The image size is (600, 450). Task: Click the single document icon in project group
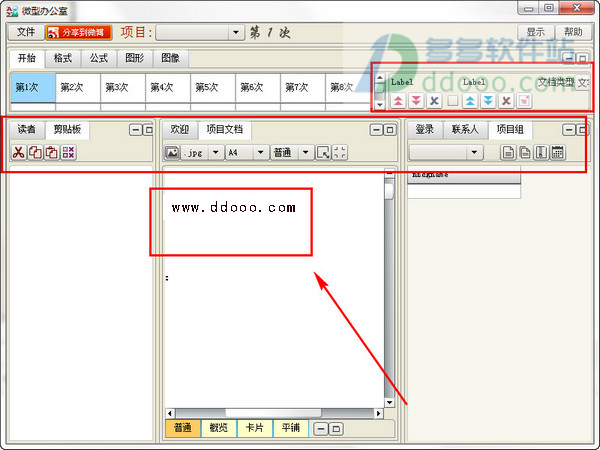(x=508, y=152)
